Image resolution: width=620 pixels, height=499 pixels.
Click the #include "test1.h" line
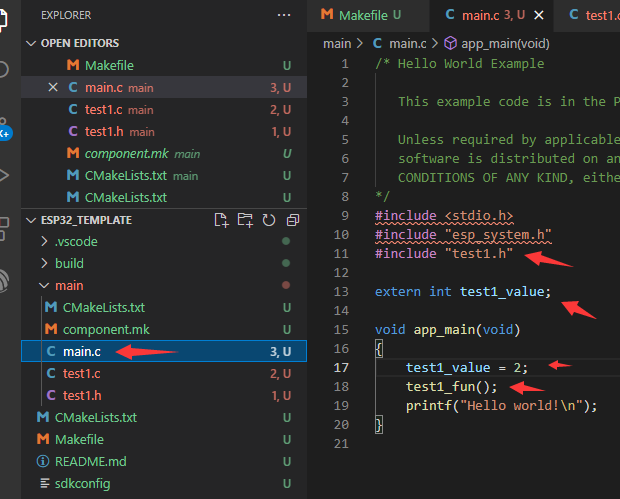tap(444, 253)
